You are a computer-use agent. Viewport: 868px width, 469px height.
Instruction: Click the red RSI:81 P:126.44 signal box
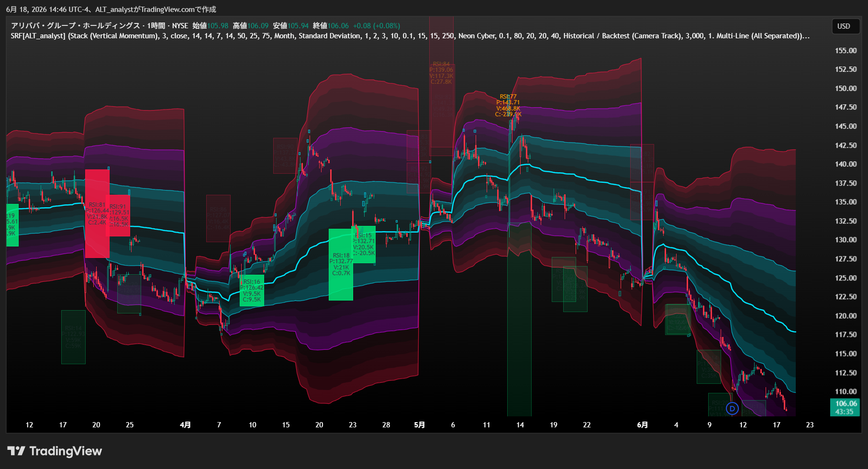[x=97, y=213]
